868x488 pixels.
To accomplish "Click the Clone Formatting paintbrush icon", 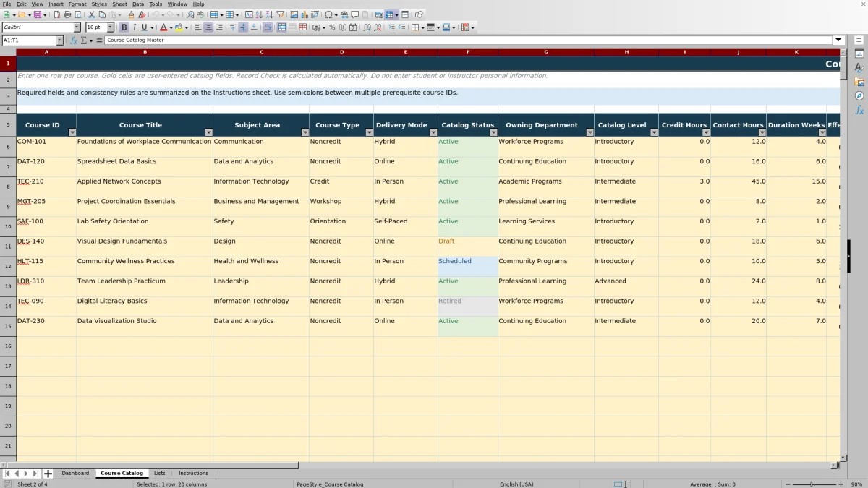I will tap(131, 14).
